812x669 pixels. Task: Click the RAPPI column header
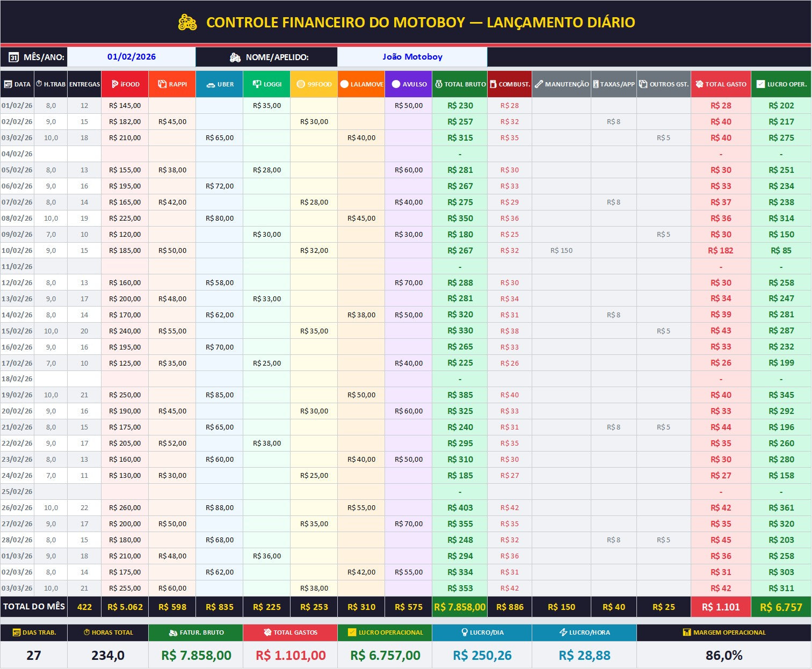tap(172, 84)
